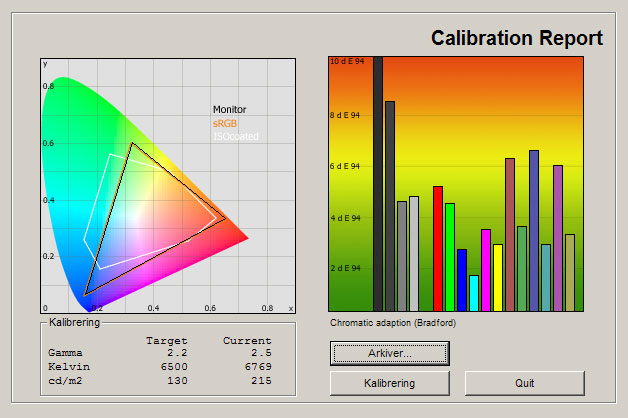Image resolution: width=628 pixels, height=418 pixels.
Task: Click the orange sRGB legend label
Action: pyautogui.click(x=225, y=123)
